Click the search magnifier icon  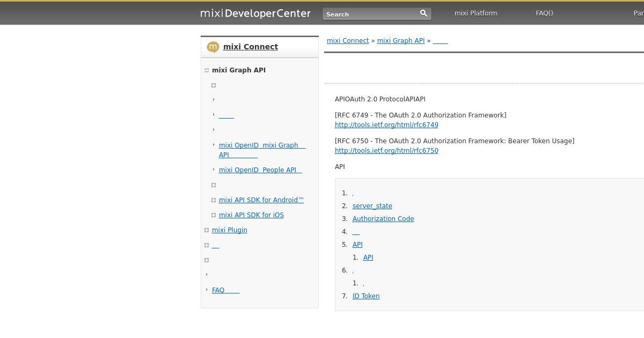coord(423,13)
